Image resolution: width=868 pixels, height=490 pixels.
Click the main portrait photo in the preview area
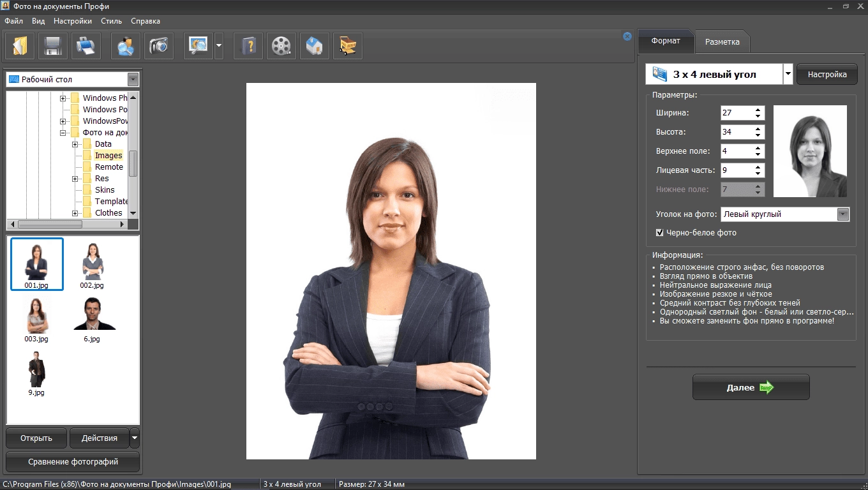click(x=391, y=271)
